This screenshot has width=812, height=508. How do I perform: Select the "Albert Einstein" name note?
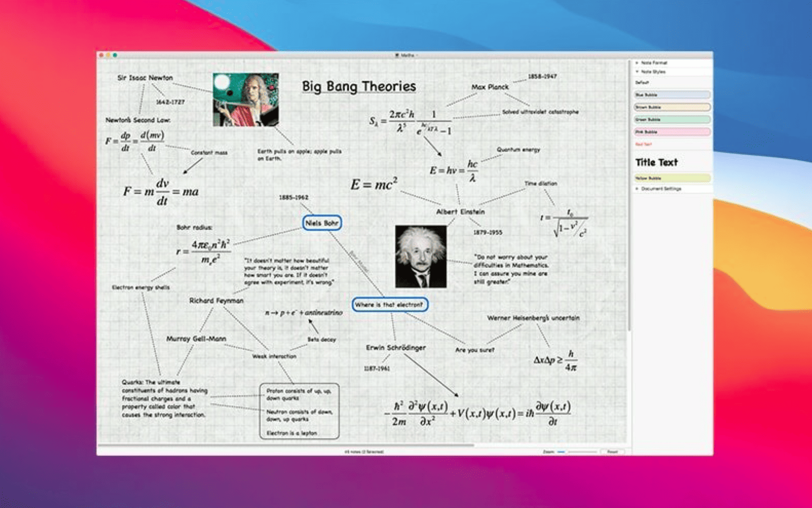[460, 212]
